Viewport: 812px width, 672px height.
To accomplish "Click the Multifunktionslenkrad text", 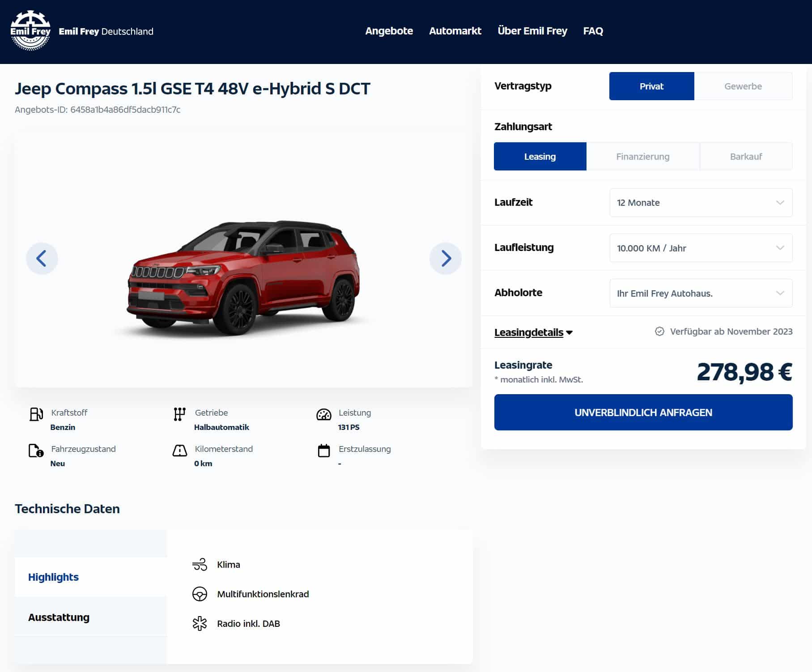I will coord(263,594).
